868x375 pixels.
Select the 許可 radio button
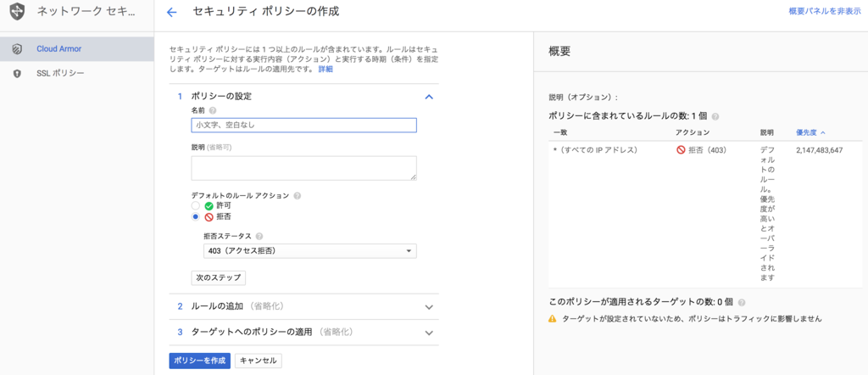pyautogui.click(x=196, y=205)
